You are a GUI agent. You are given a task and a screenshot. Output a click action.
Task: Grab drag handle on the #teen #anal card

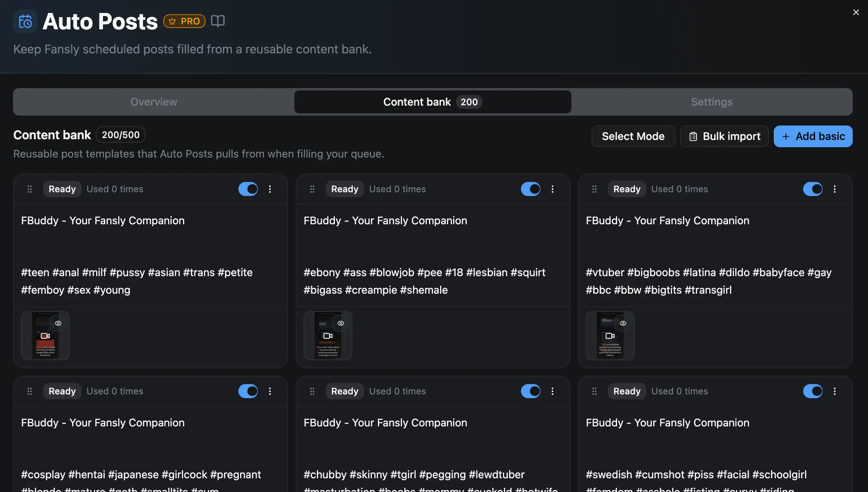(x=30, y=189)
